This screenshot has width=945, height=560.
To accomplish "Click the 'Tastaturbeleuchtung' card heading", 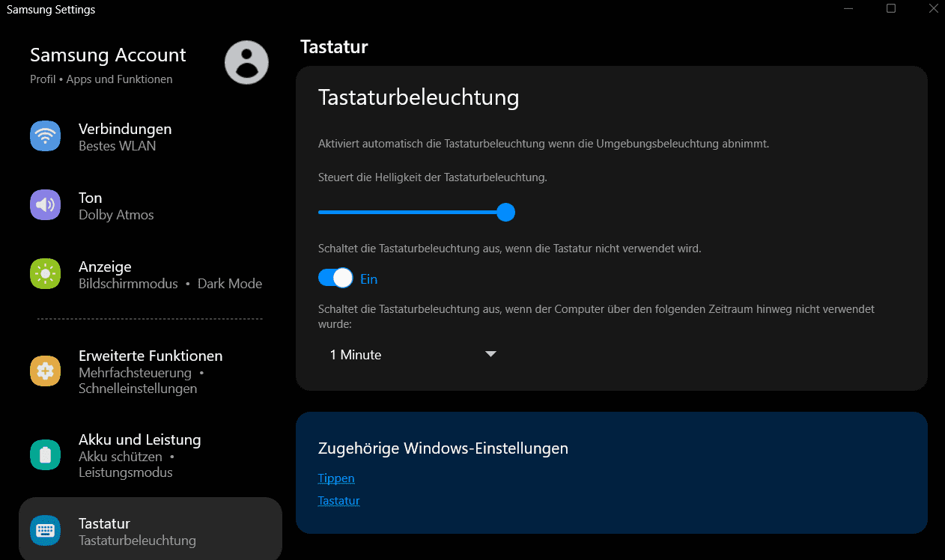I will coord(419,97).
